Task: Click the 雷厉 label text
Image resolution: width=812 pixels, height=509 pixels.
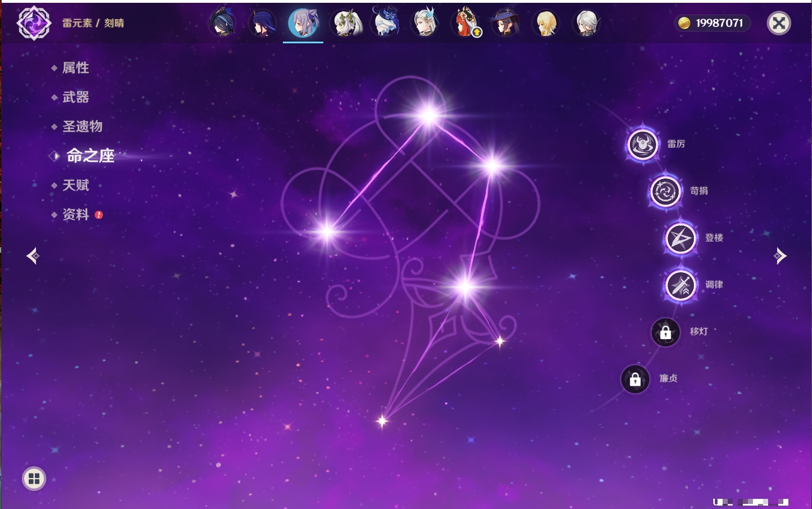Action: point(676,144)
